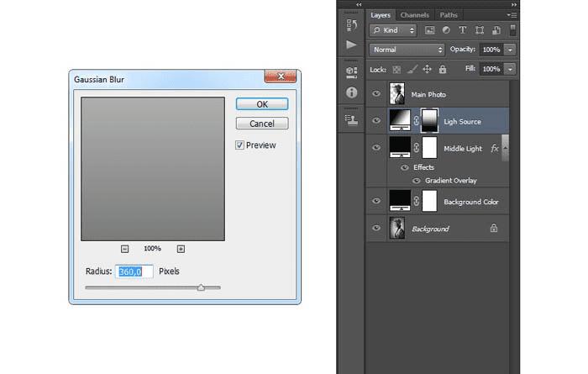Image resolution: width=588 pixels, height=374 pixels.
Task: Toggle layer filtering switch
Action: (512, 30)
